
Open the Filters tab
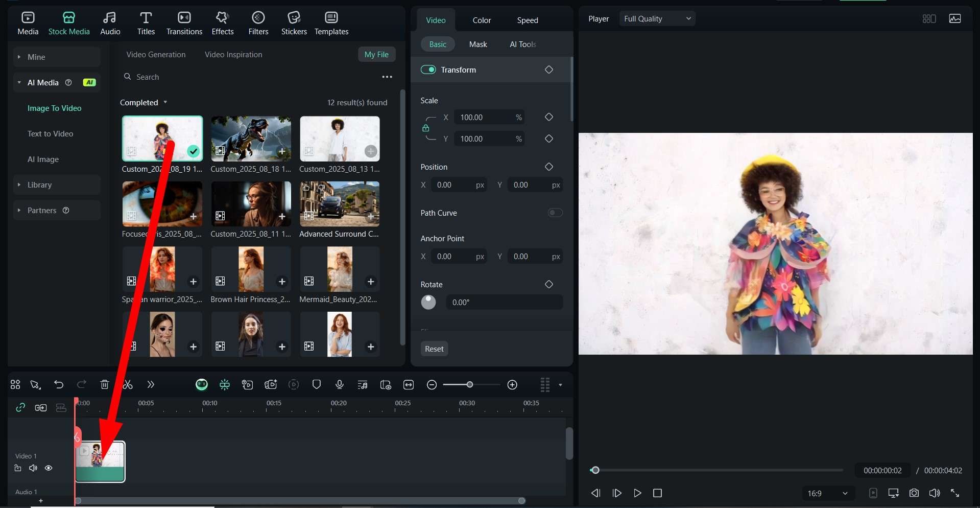point(258,24)
